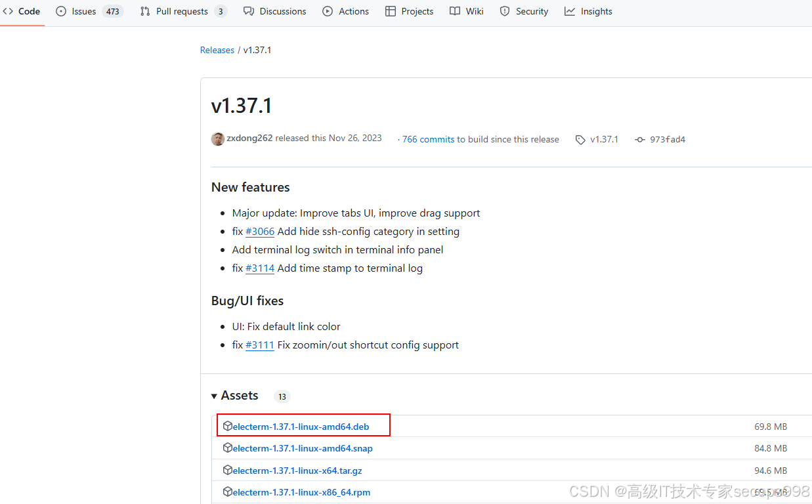This screenshot has height=504, width=812.
Task: Open the Wiki tab
Action: tap(467, 11)
